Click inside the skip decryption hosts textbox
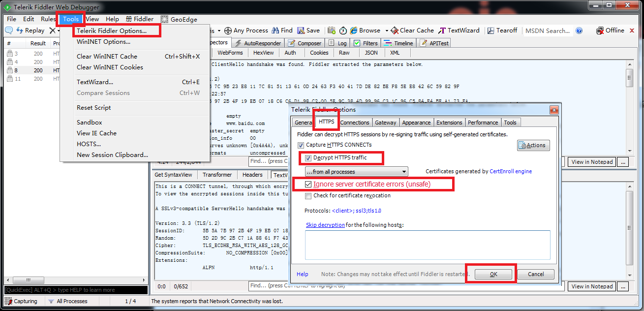The width and height of the screenshot is (644, 311). coord(428,245)
